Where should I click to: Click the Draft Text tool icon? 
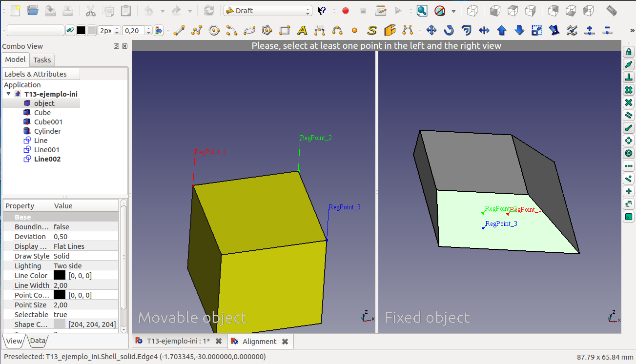click(x=302, y=31)
